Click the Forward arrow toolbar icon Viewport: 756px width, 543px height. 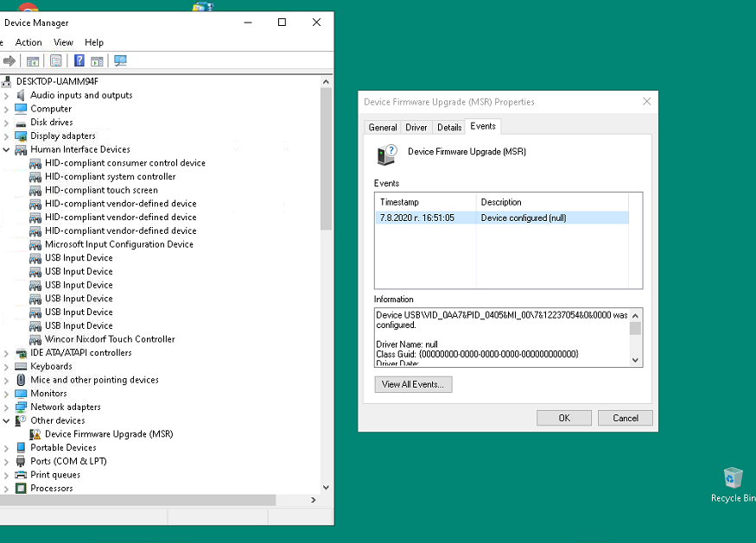(10, 60)
